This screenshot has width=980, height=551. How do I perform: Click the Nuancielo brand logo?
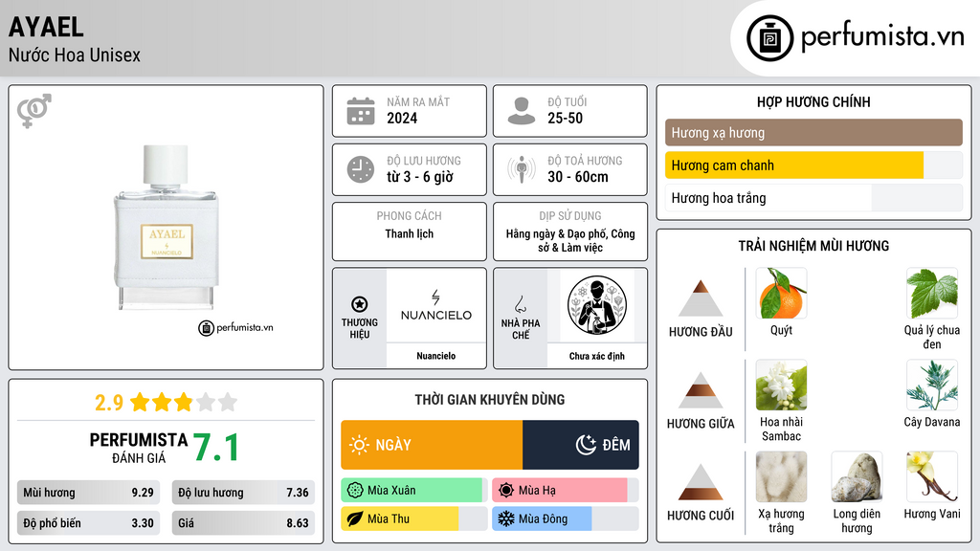click(436, 305)
